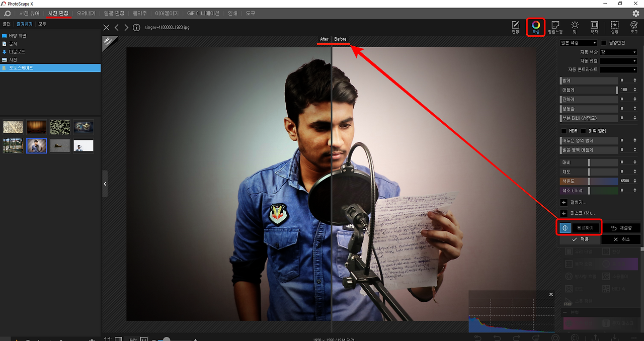Switch to the 일괄 편집 tab
Viewport: 644px width, 341px height.
click(114, 13)
